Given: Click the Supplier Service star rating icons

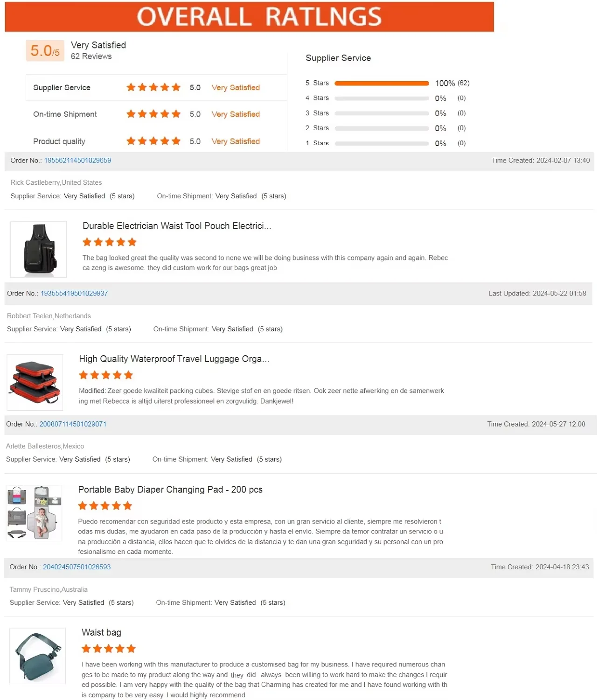Looking at the screenshot, I should coord(153,87).
